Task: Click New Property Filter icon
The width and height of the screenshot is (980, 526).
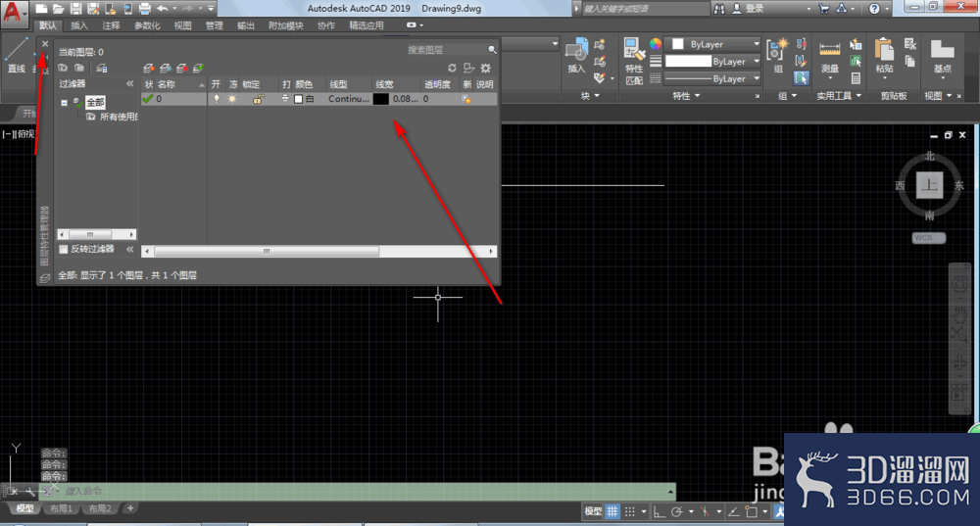Action: click(63, 69)
